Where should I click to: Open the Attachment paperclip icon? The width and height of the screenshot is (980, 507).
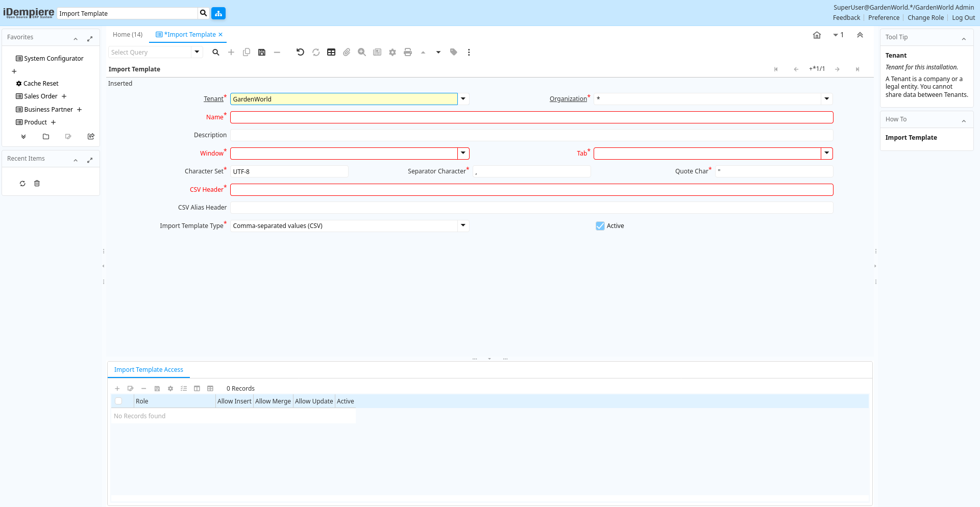[347, 52]
